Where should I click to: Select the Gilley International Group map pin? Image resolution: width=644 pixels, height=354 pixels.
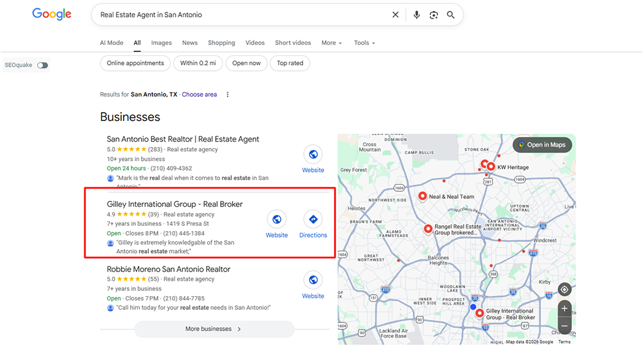[479, 313]
